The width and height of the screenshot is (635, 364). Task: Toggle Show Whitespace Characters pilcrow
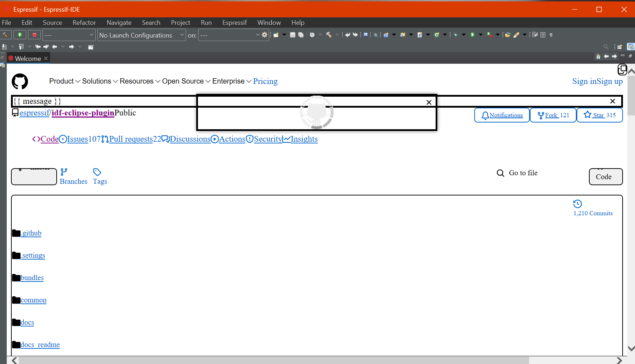pyautogui.click(x=551, y=35)
